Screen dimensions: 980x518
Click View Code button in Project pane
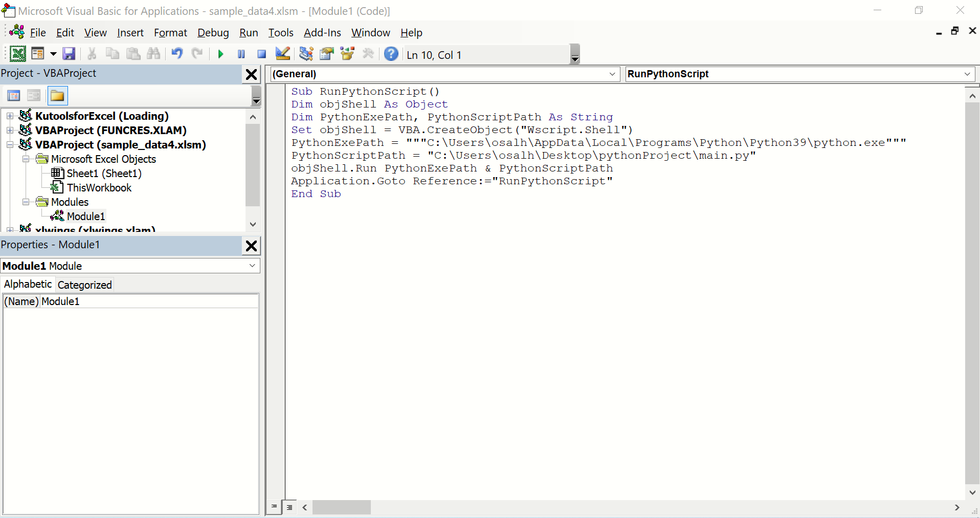click(14, 96)
